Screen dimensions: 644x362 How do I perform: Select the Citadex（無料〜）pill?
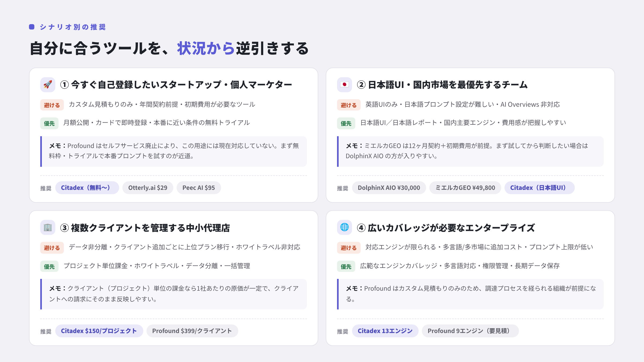pyautogui.click(x=87, y=188)
